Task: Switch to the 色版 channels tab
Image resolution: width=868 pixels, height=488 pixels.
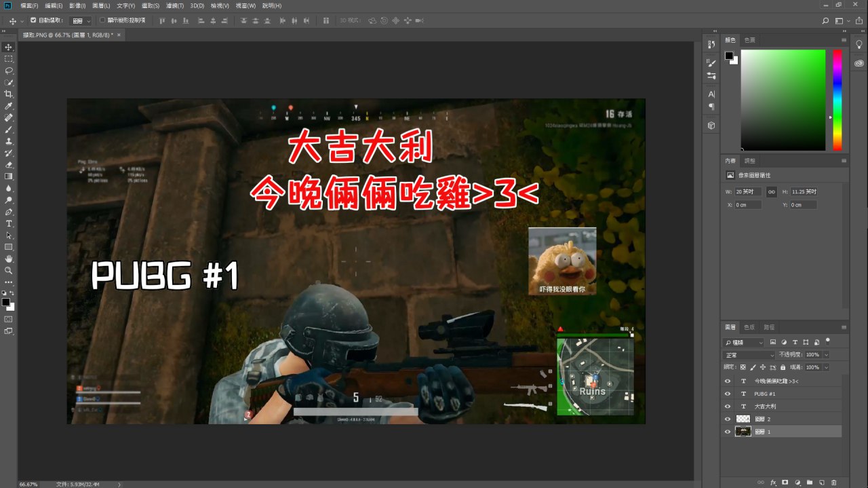Action: pyautogui.click(x=749, y=326)
